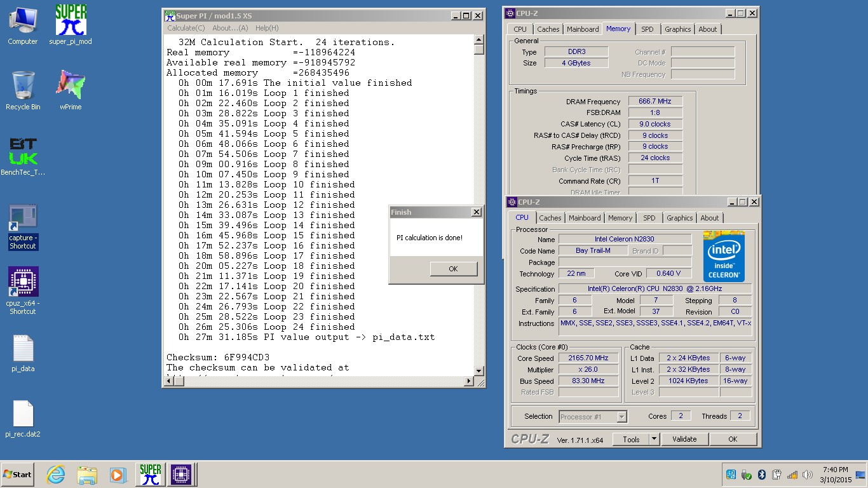
Task: Click the Core Speed 2165.70 MHz field
Action: coord(588,358)
